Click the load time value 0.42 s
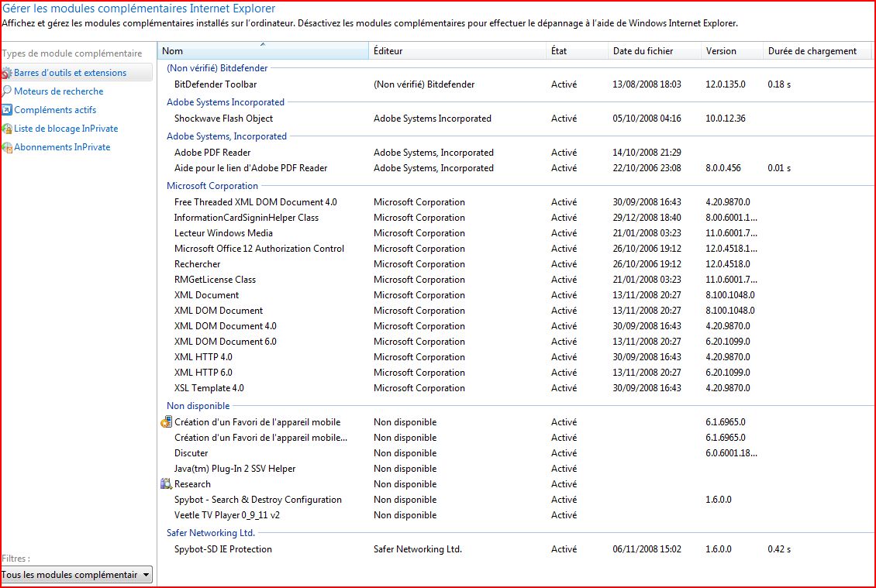Screen dimensions: 876x588 779,549
